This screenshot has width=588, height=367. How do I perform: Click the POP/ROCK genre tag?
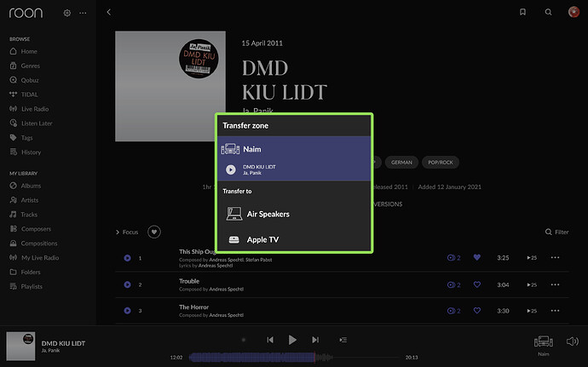[441, 163]
